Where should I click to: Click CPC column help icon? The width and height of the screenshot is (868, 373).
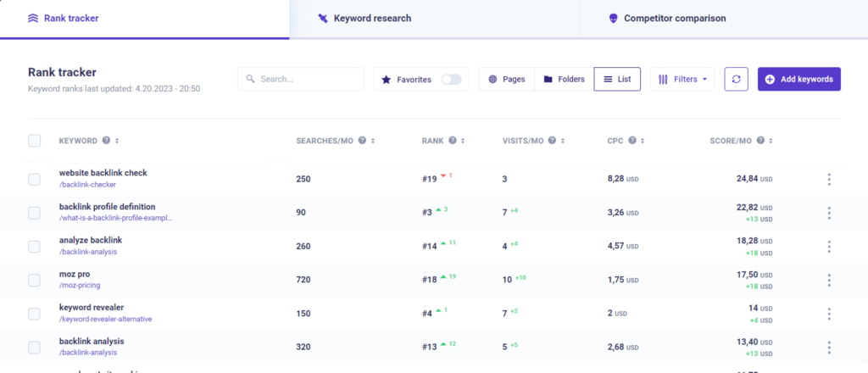(x=632, y=141)
